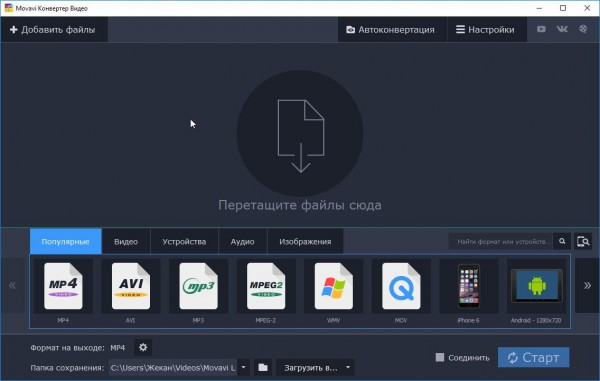Choose the AVI format icon
The height and width of the screenshot is (381, 600).
[x=131, y=286]
